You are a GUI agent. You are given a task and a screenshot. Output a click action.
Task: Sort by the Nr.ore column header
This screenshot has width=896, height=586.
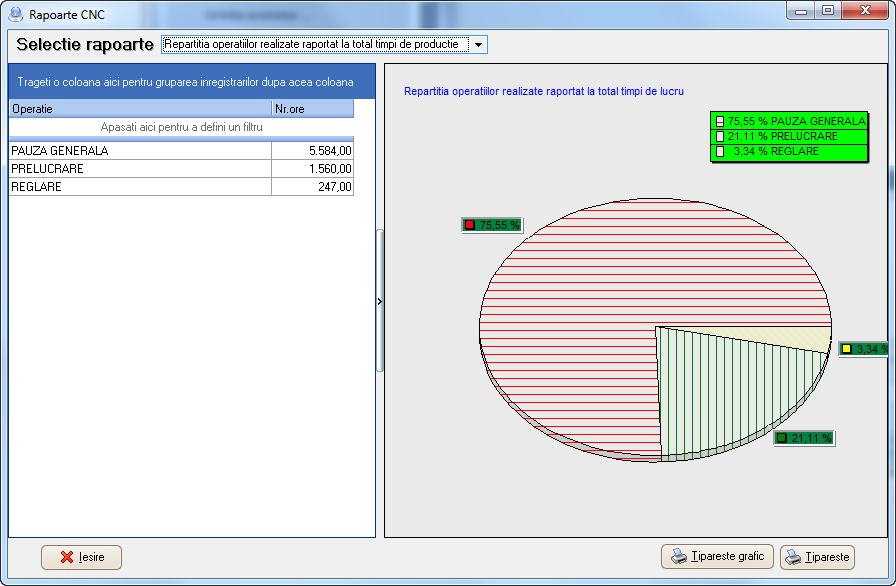tap(312, 108)
